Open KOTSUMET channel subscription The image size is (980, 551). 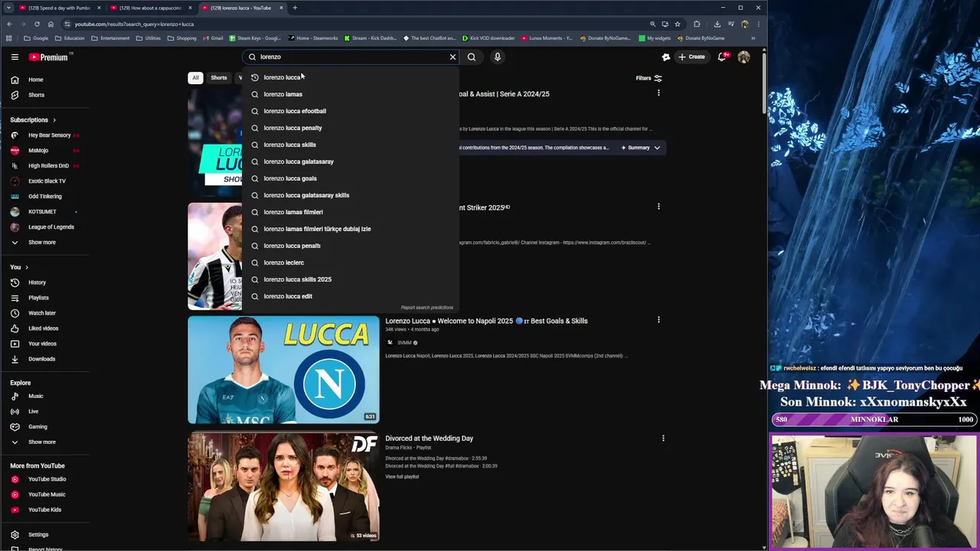tap(42, 212)
